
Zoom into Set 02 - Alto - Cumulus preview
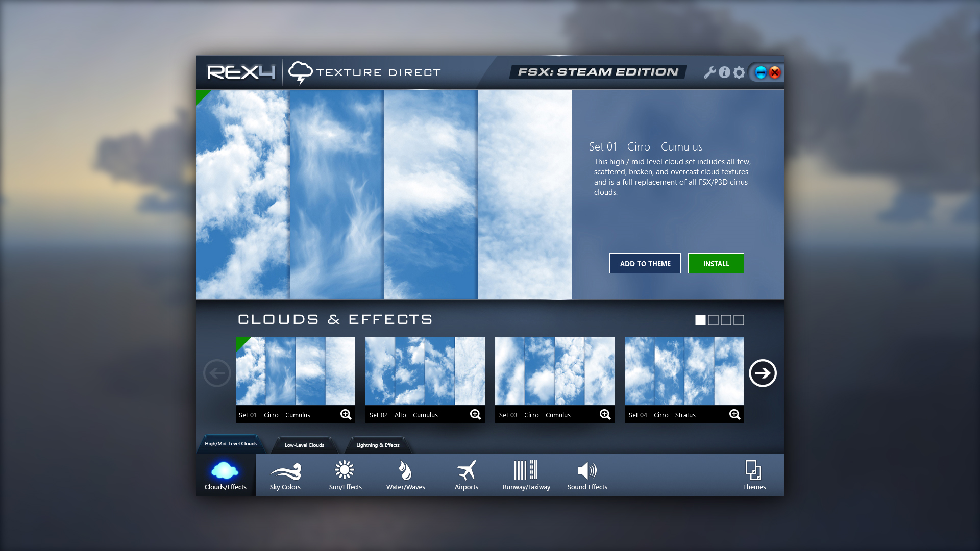pyautogui.click(x=475, y=414)
